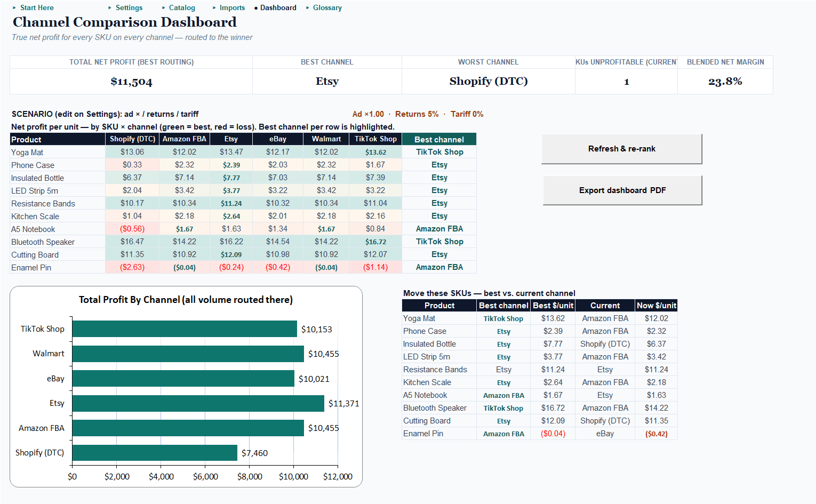The image size is (816, 504).
Task: Select the Product column header in profit table
Action: point(58,139)
